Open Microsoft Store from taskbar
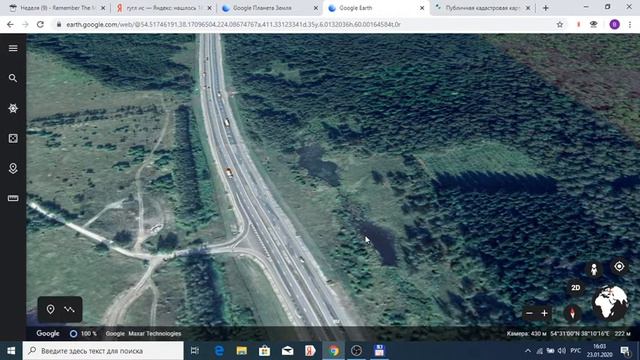Viewport: 640px width, 360px height. [x=264, y=351]
